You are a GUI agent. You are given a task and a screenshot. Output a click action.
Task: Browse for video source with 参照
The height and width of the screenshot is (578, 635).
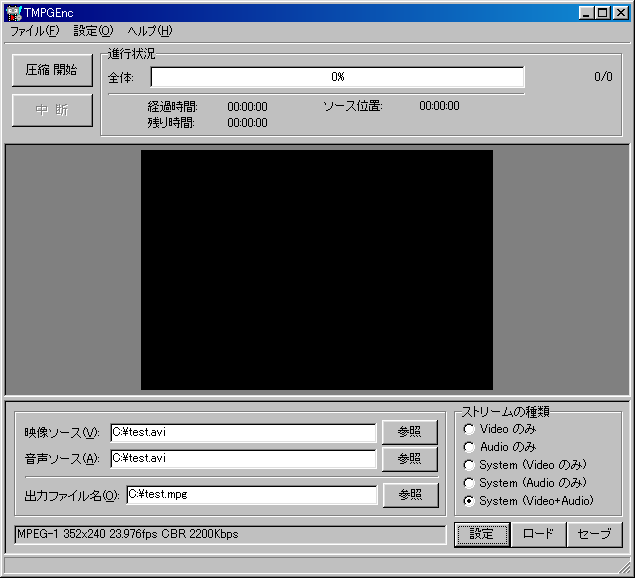[x=409, y=432]
